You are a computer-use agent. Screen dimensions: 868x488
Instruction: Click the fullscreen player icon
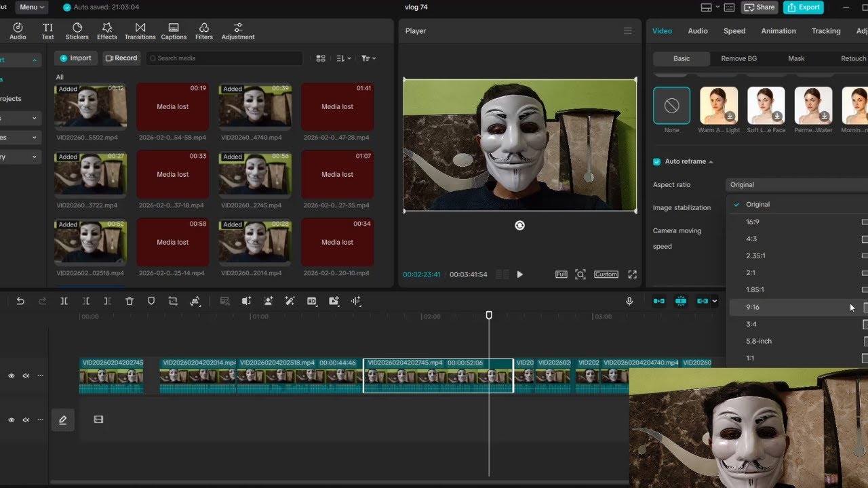(x=632, y=274)
